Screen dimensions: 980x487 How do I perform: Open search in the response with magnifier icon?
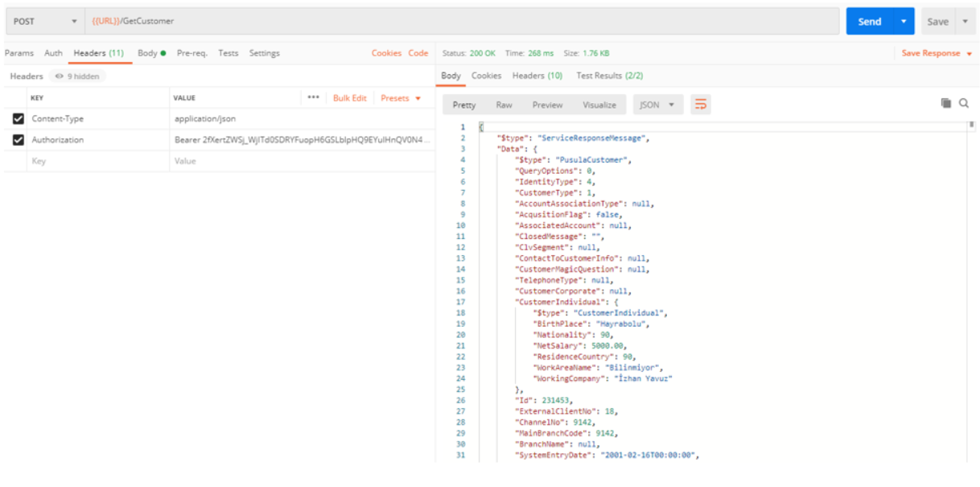pos(963,104)
